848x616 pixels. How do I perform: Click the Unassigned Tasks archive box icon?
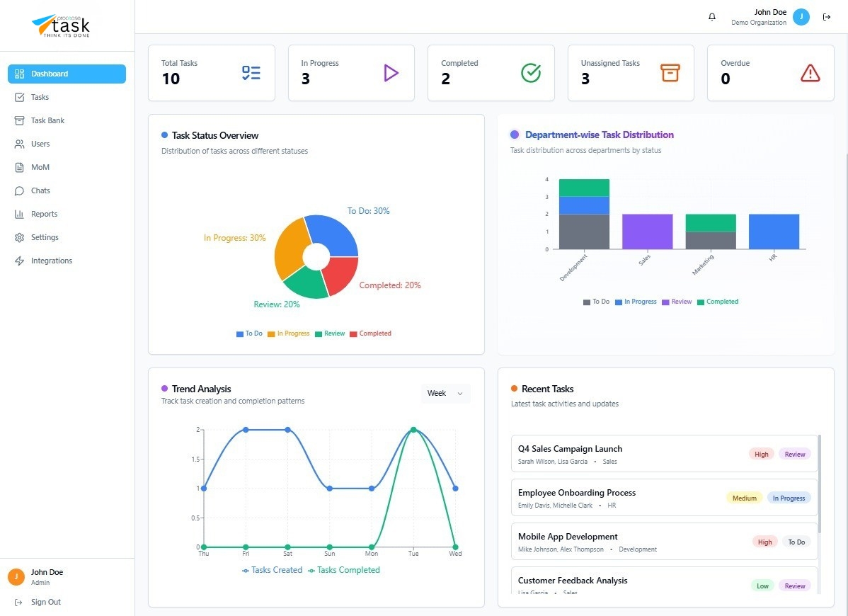(x=670, y=72)
